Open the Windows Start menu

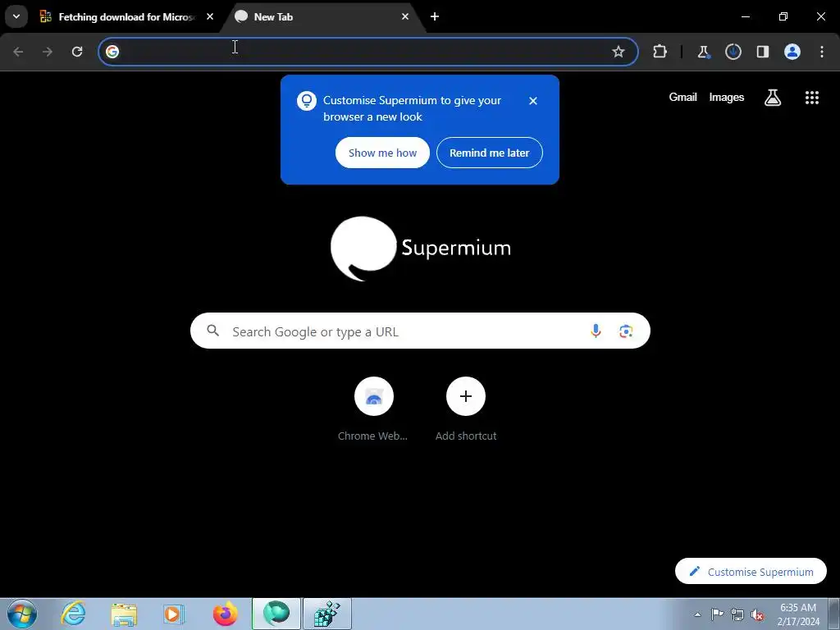22,614
